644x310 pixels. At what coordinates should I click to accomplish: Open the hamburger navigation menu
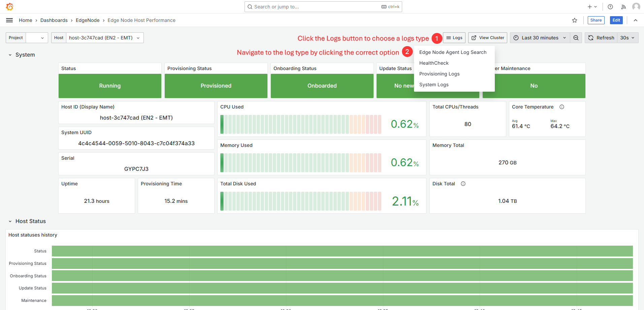coord(9,20)
